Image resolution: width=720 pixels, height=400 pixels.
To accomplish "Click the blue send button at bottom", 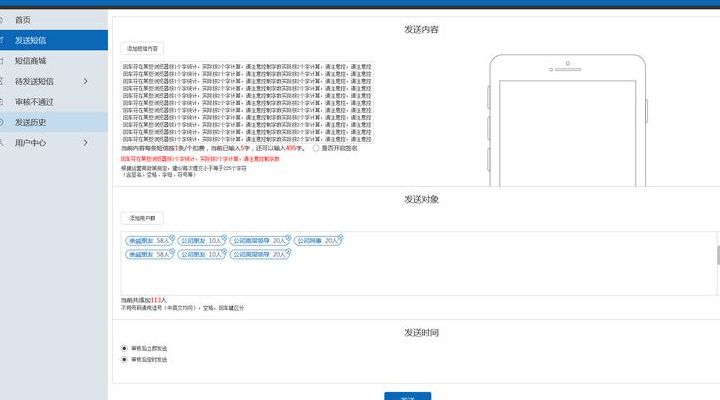I will click(x=408, y=396).
